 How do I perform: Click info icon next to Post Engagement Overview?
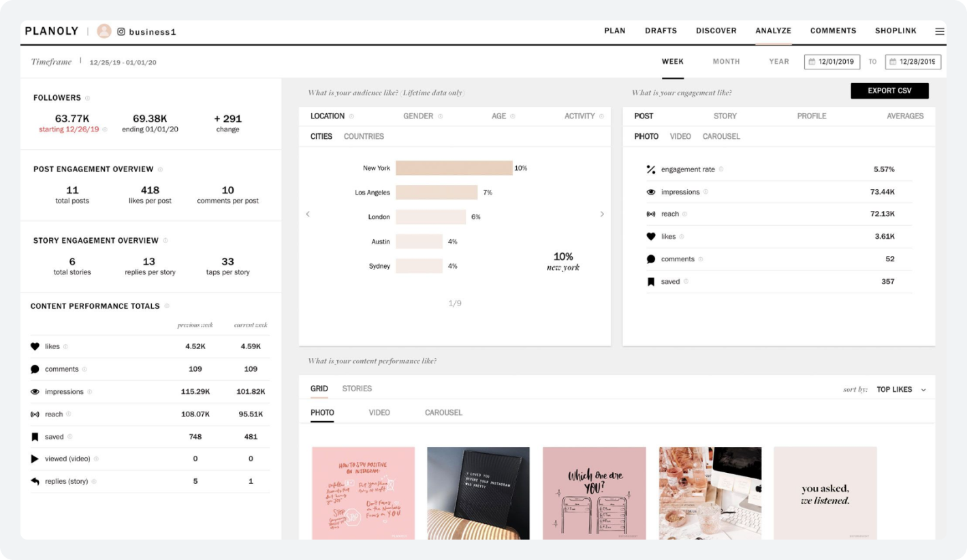coord(160,169)
